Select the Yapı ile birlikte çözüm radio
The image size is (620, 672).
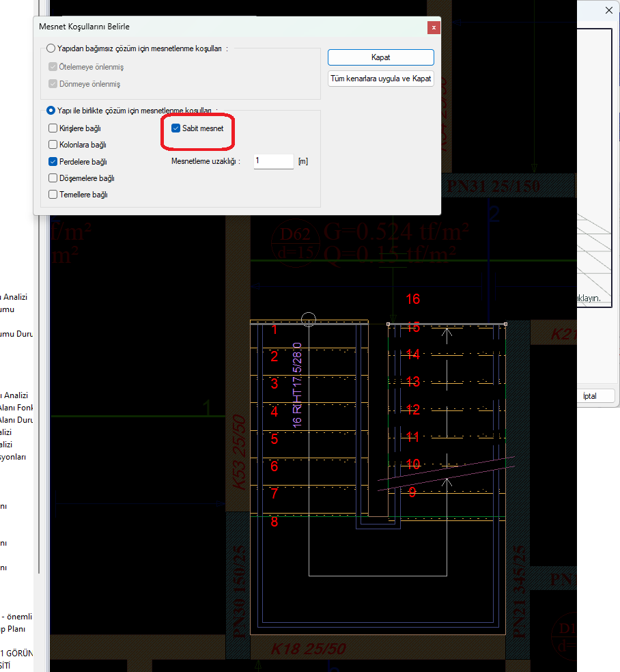51,110
